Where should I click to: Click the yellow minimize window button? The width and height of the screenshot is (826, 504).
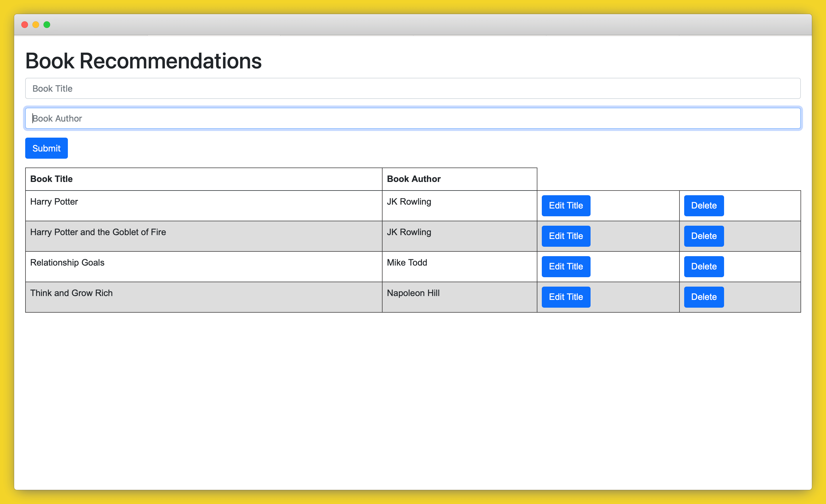click(x=36, y=25)
